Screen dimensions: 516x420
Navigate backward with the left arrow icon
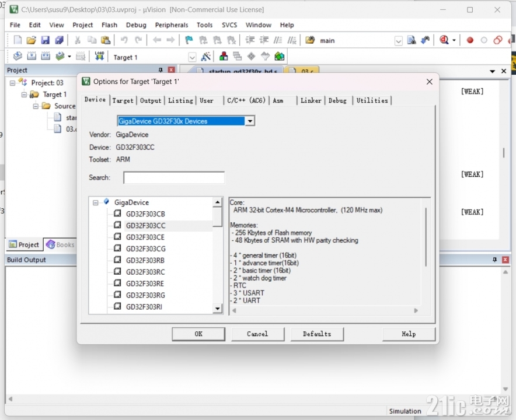pyautogui.click(x=157, y=40)
